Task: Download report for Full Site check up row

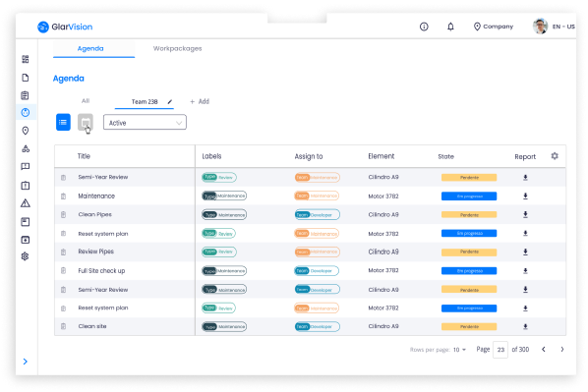Action: [x=525, y=271]
